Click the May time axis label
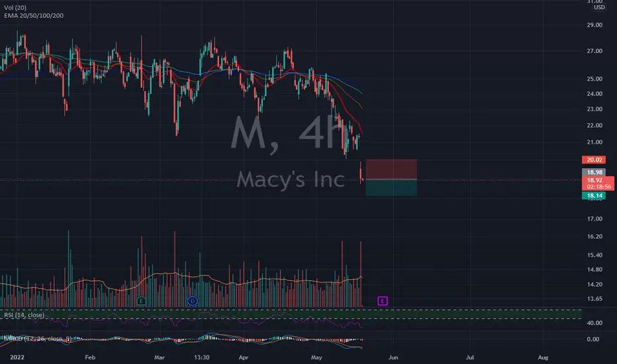617x364 pixels. click(316, 357)
